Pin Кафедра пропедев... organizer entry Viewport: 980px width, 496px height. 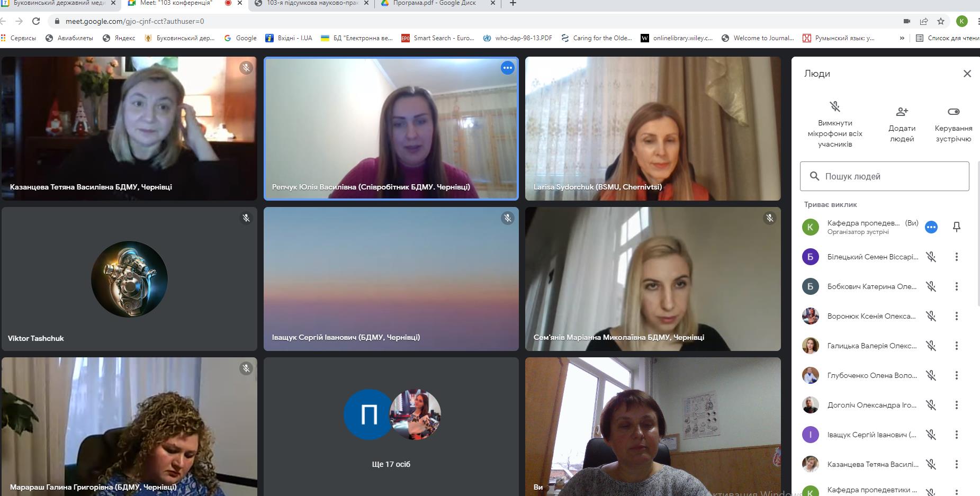[957, 227]
